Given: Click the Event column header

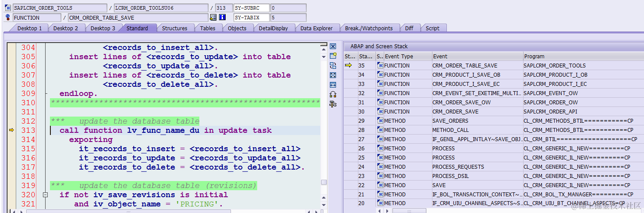Looking at the screenshot, I should (x=478, y=56).
